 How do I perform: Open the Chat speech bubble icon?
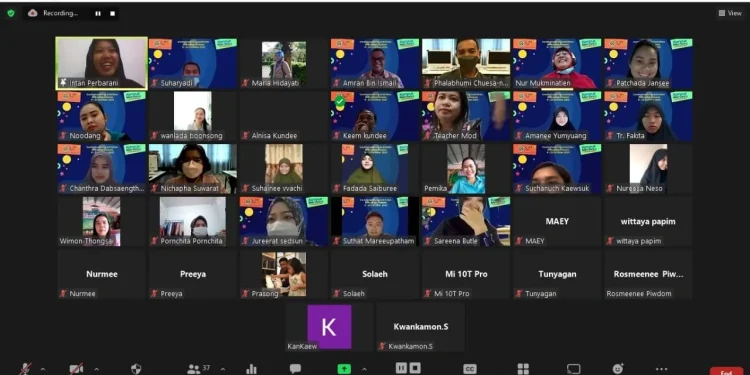coord(295,368)
